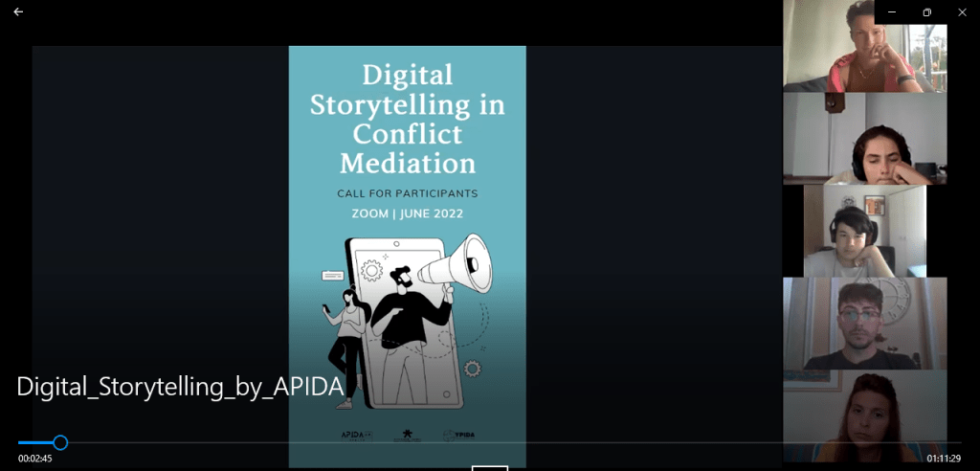Jump to the middle of the seek bar
The image size is (980, 471).
490,442
